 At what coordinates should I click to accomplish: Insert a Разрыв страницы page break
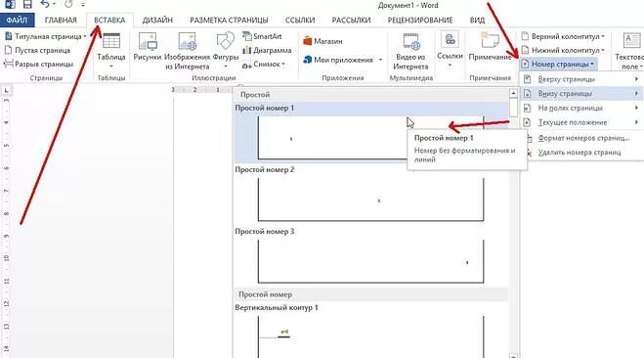tap(39, 65)
